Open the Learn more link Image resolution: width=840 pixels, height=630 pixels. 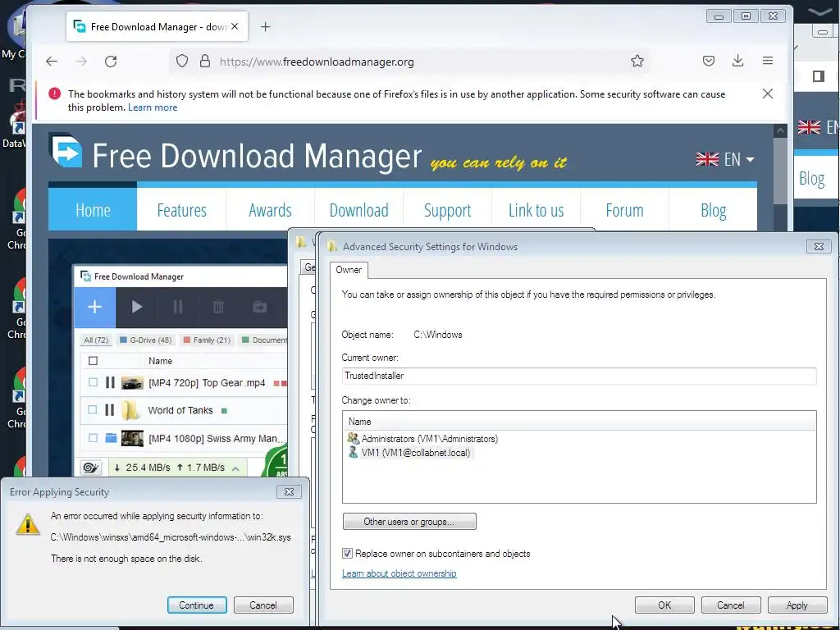[x=153, y=107]
